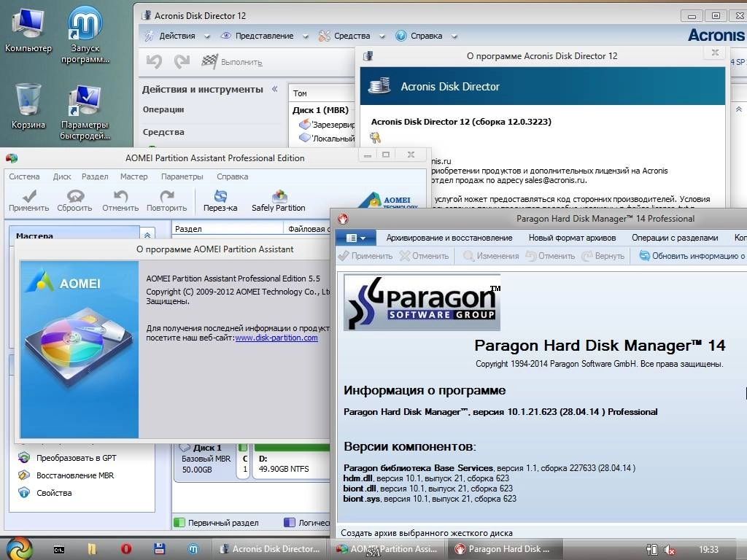Click Safely Partition icon in AOMEI
Viewport: 747px width, 560px height.
(x=279, y=201)
